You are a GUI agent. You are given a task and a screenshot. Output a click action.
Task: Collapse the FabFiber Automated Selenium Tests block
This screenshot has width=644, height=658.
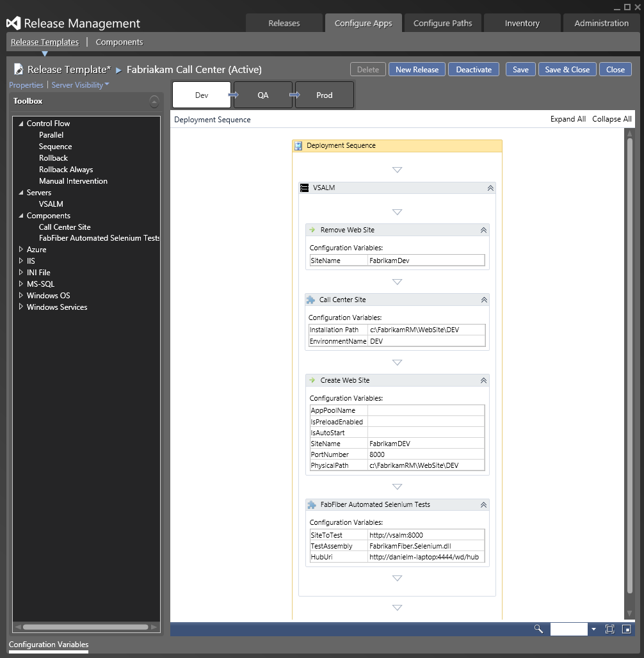(x=483, y=505)
